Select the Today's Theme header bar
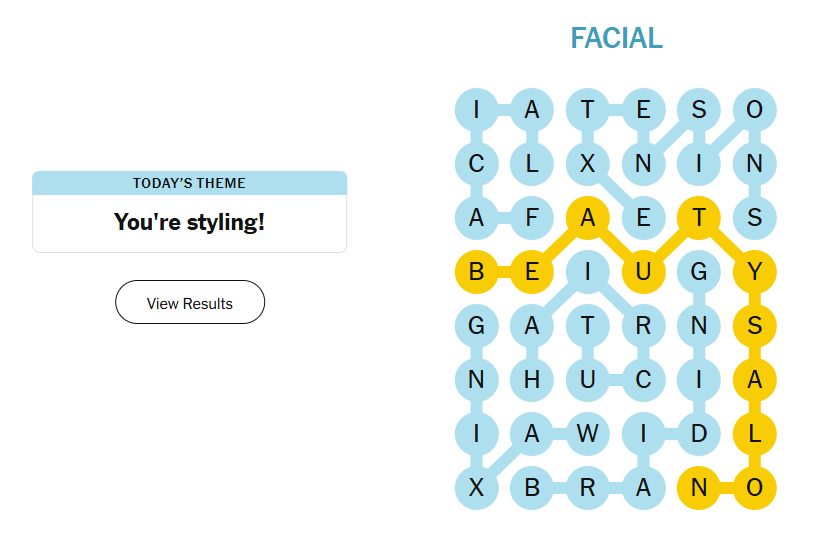 coord(190,183)
